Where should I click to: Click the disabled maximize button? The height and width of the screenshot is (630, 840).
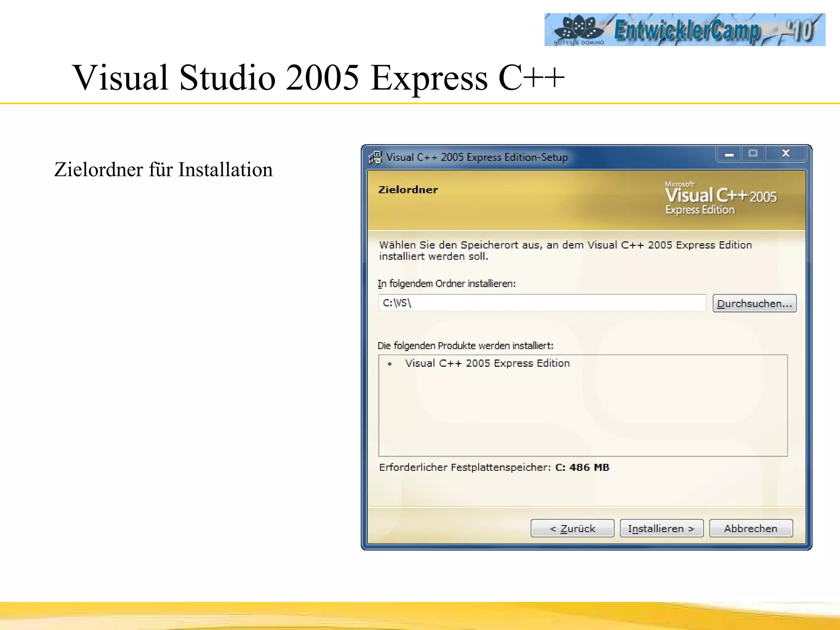tap(753, 153)
